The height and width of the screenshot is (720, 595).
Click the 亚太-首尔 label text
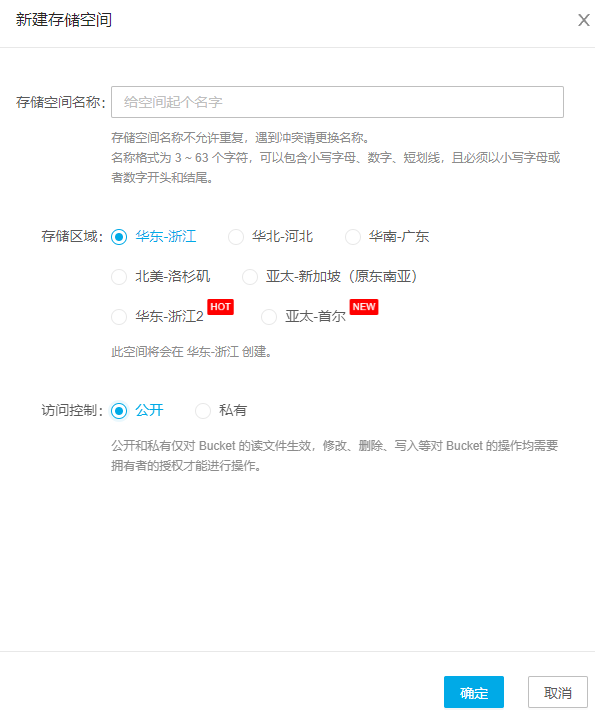pyautogui.click(x=315, y=316)
